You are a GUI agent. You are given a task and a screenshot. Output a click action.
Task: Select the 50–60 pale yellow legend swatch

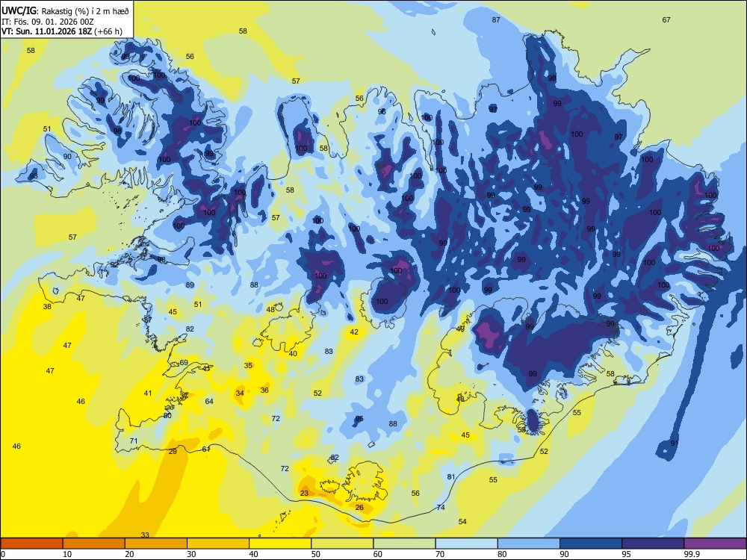coord(342,544)
